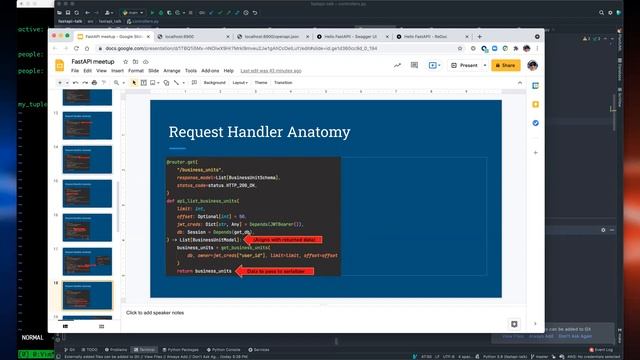Screen dimensions: 640x360
Task: Open the activity dashboard trend icon
Action: [x=397, y=65]
